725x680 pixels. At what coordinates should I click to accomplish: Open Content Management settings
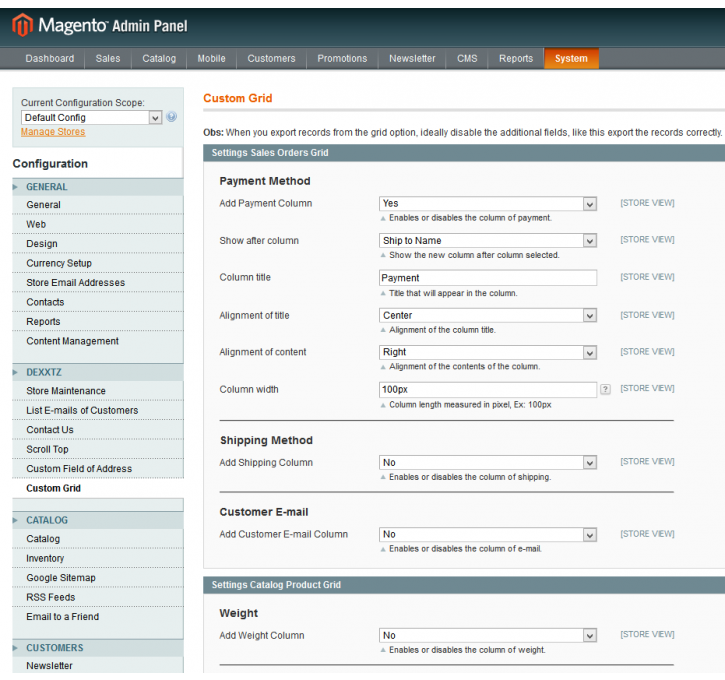(98, 341)
